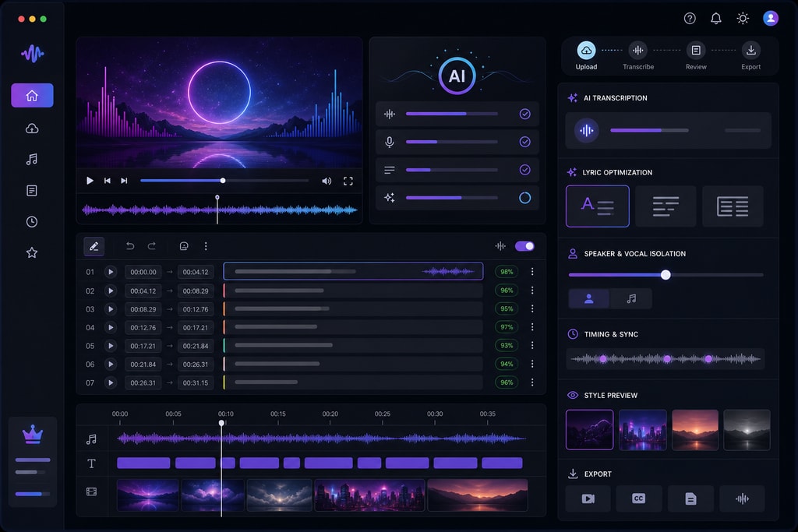Open the documents sidebar icon
The width and height of the screenshot is (798, 532).
coord(32,191)
